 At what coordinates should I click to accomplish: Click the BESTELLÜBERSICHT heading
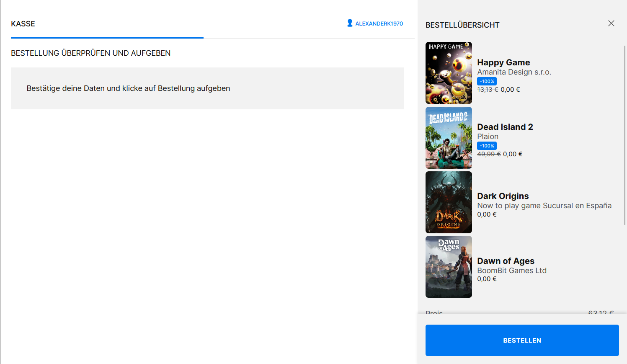tap(462, 25)
